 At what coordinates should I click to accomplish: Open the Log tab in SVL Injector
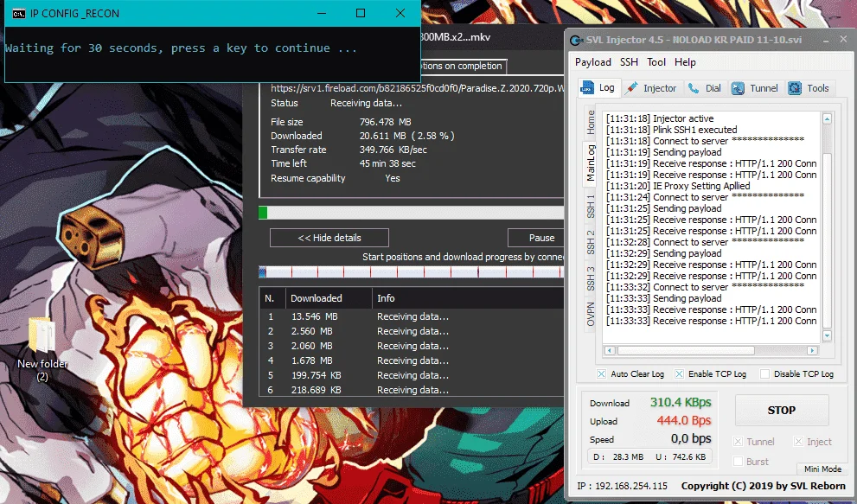tap(599, 88)
